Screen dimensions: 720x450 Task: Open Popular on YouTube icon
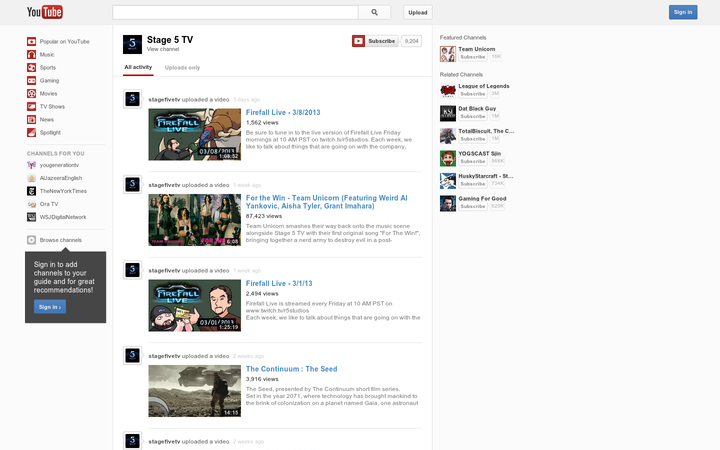[31, 41]
